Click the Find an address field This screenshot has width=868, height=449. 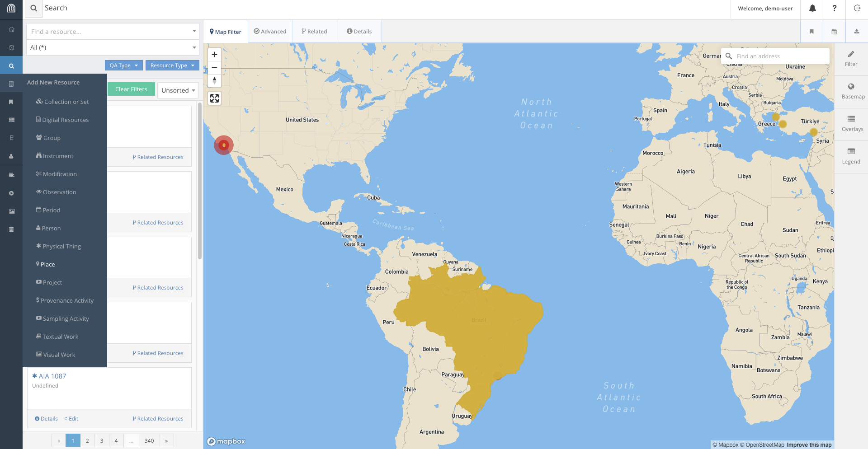point(780,56)
